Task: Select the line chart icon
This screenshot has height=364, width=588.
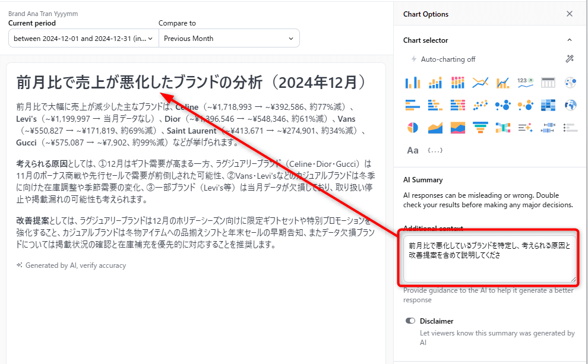Action: tap(480, 83)
